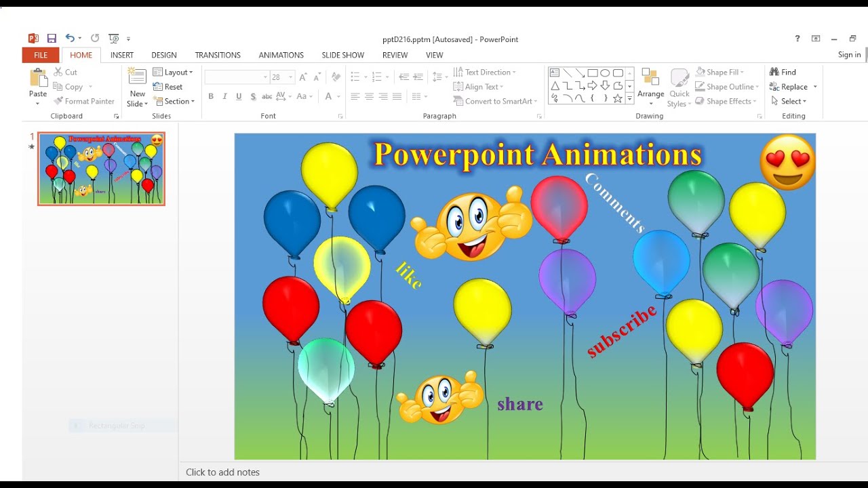Open the Text Direction dropdown
The image size is (868, 488).
tap(485, 72)
